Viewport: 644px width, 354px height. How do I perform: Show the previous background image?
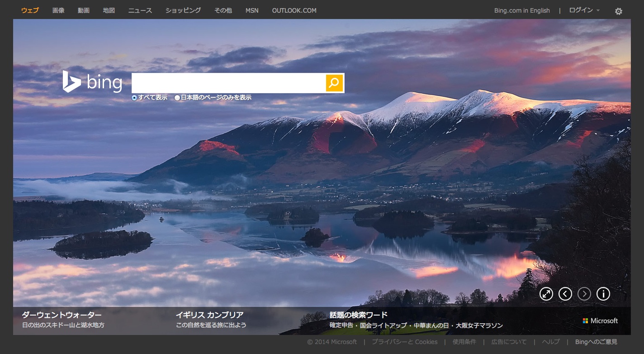click(565, 294)
